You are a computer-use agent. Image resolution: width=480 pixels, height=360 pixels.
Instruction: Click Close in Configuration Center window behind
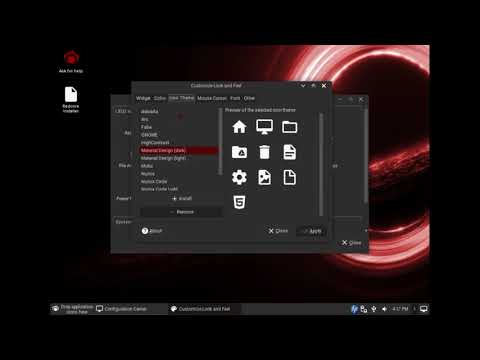pos(351,243)
